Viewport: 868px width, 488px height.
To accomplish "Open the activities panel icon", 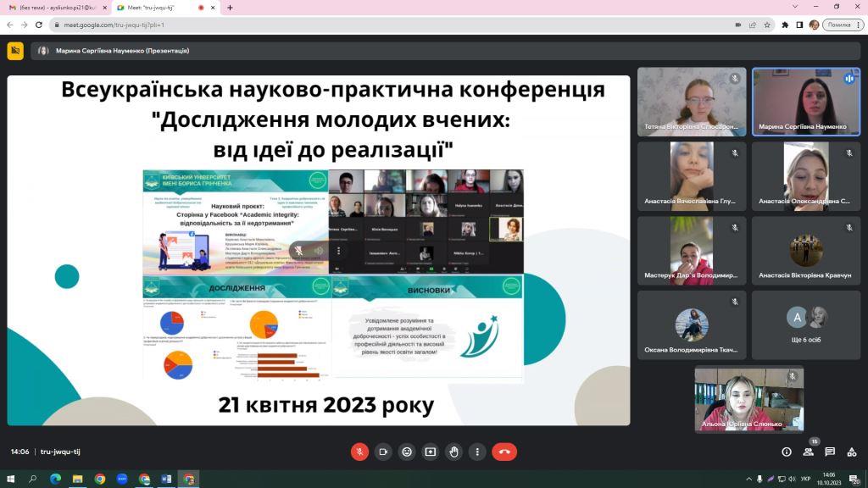I will (851, 452).
